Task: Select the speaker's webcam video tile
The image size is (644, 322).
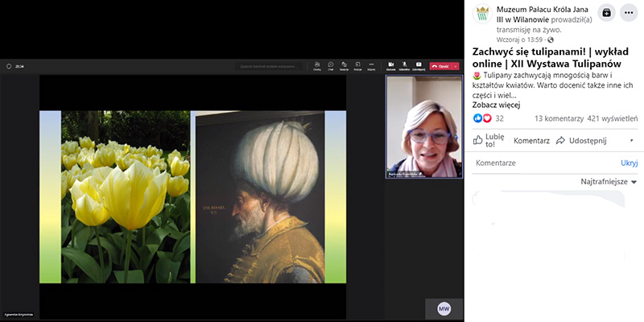Action: (424, 126)
